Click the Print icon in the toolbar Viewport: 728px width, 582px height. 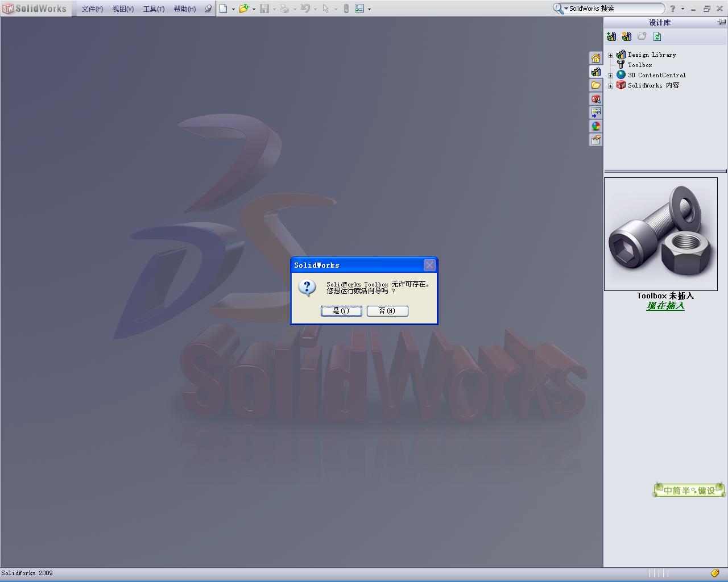click(285, 9)
